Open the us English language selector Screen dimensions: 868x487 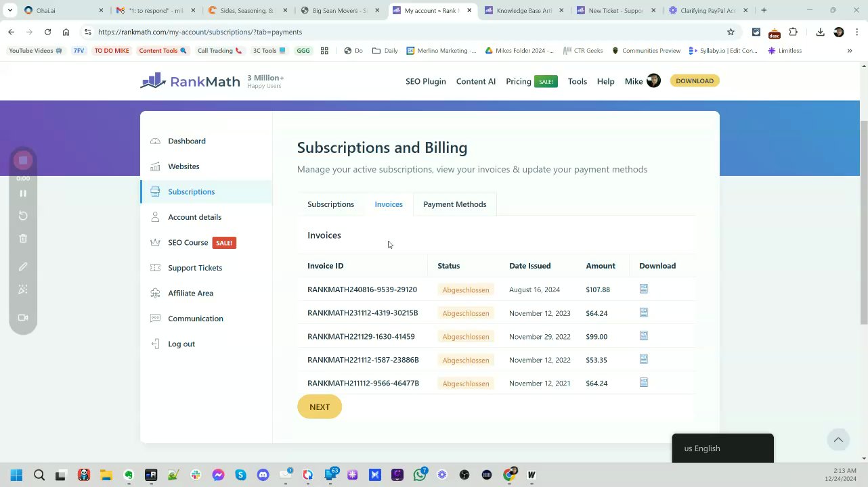722,448
